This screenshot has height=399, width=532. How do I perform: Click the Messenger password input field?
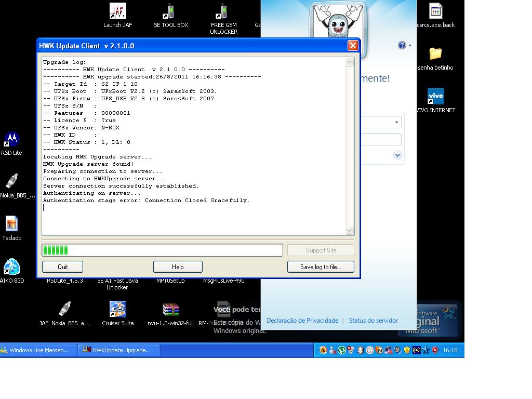pyautogui.click(x=381, y=139)
